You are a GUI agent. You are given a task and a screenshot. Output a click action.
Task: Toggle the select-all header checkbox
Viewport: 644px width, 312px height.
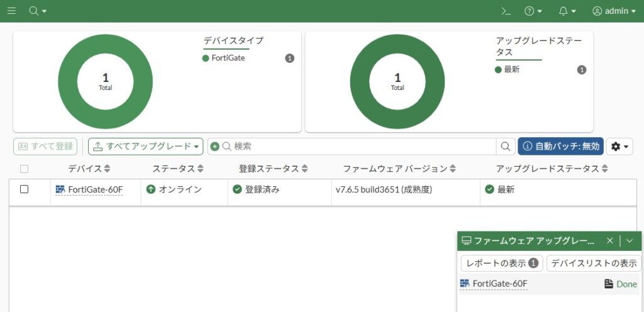pos(25,169)
